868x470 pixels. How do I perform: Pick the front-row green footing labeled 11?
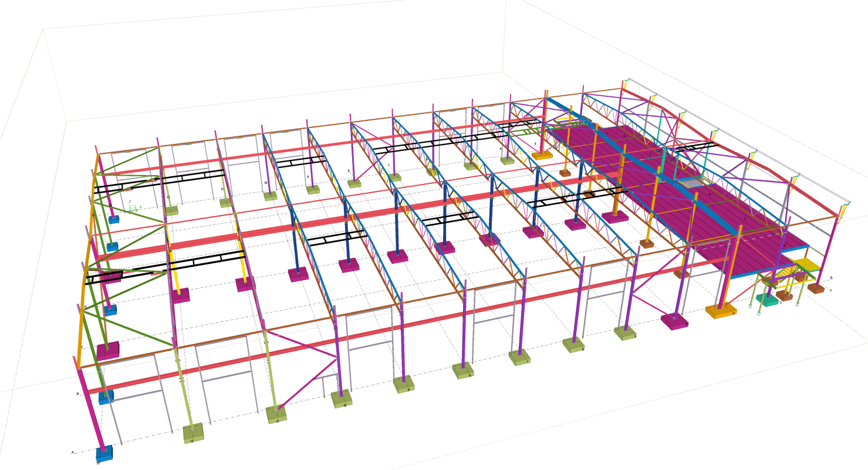276,414
